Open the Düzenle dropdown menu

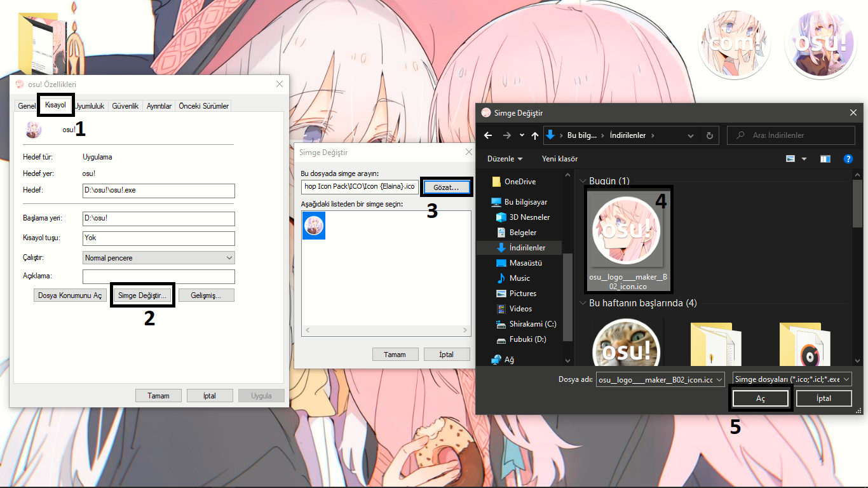[x=505, y=159]
